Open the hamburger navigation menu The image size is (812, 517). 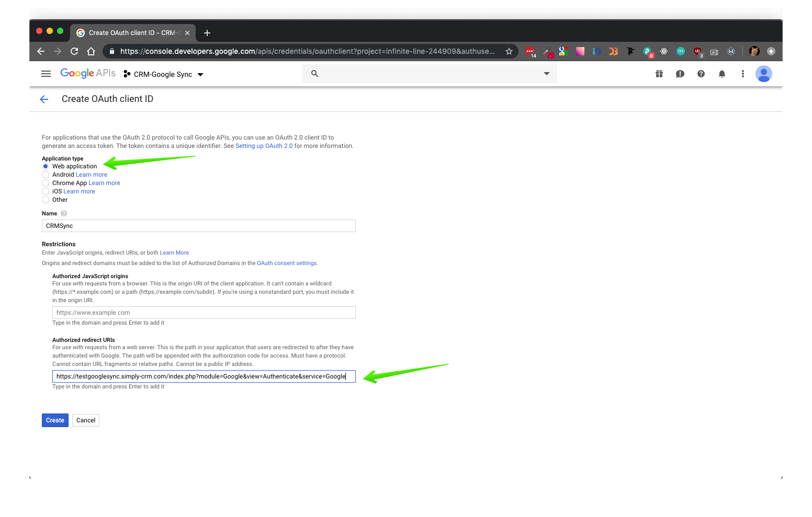(46, 74)
